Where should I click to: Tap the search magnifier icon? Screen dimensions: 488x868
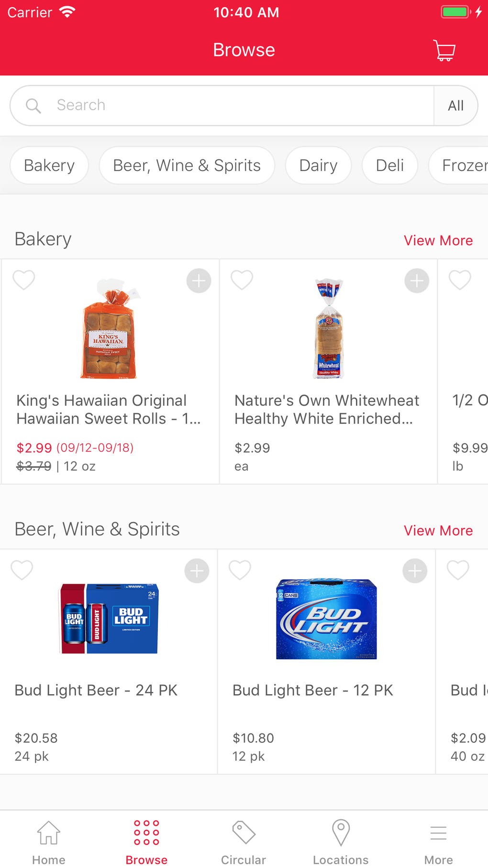tap(33, 106)
